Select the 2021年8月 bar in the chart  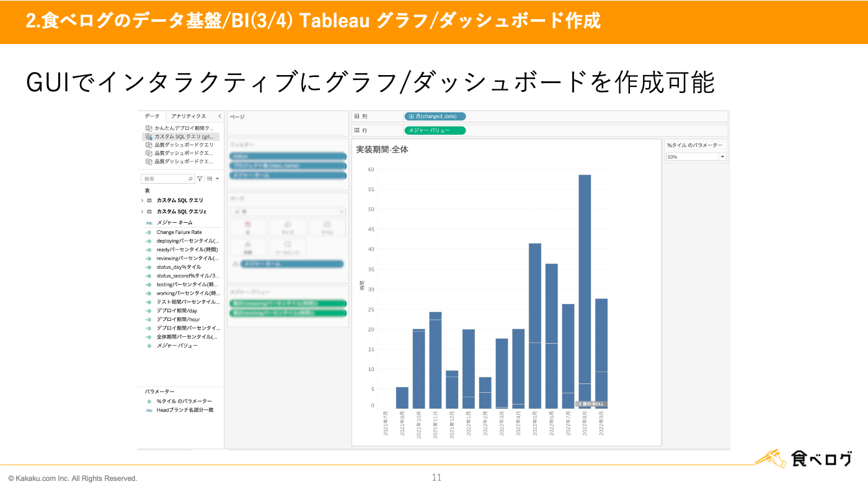(x=402, y=398)
